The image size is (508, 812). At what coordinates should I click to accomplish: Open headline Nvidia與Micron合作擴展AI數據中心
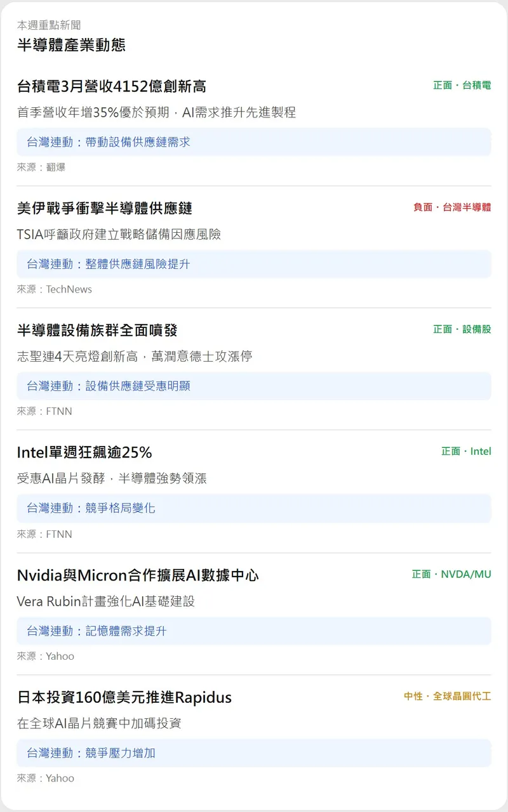pos(138,575)
